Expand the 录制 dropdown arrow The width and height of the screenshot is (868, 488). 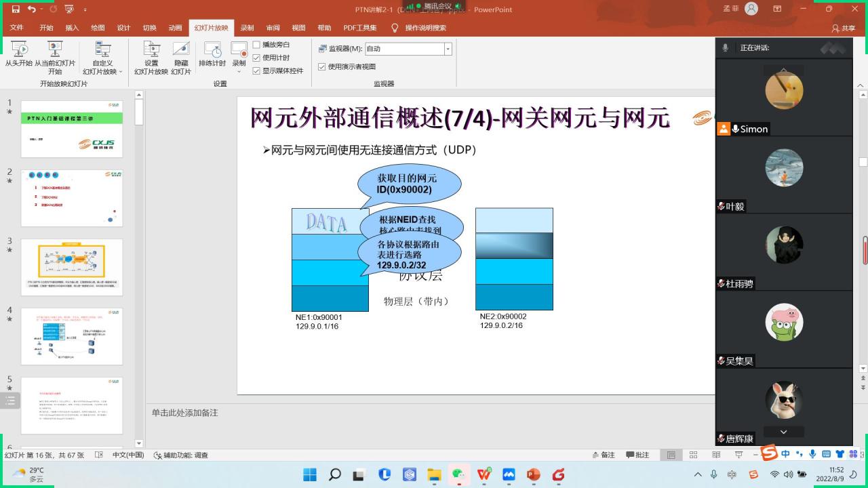[x=239, y=71]
